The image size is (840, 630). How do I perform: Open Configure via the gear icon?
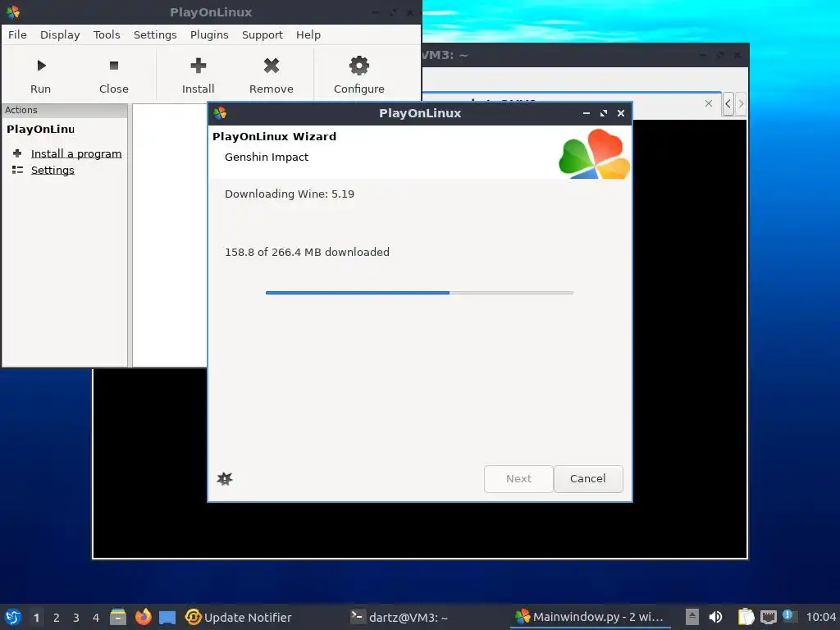click(x=359, y=66)
